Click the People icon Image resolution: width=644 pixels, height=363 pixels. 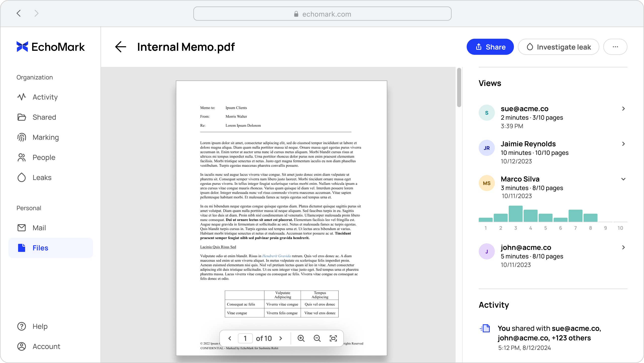22,157
